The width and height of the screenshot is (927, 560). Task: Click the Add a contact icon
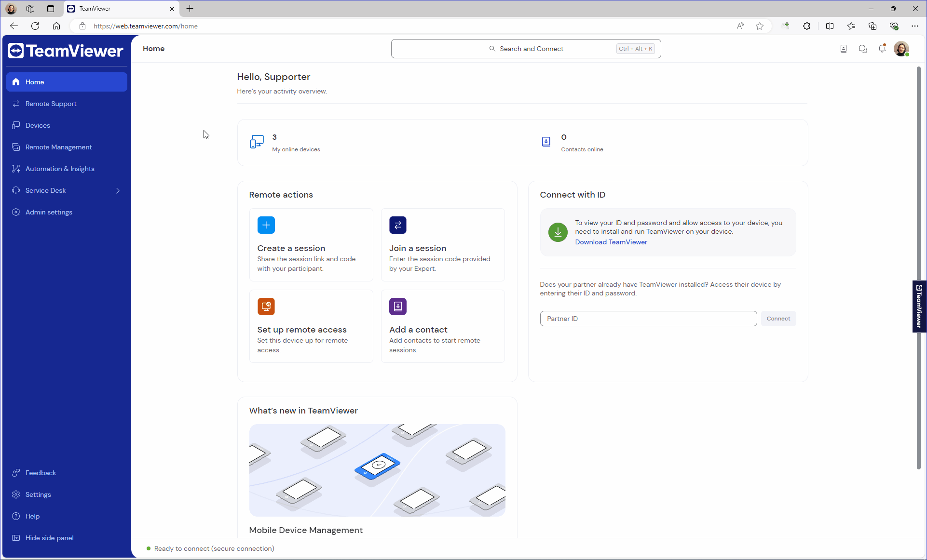[398, 307]
